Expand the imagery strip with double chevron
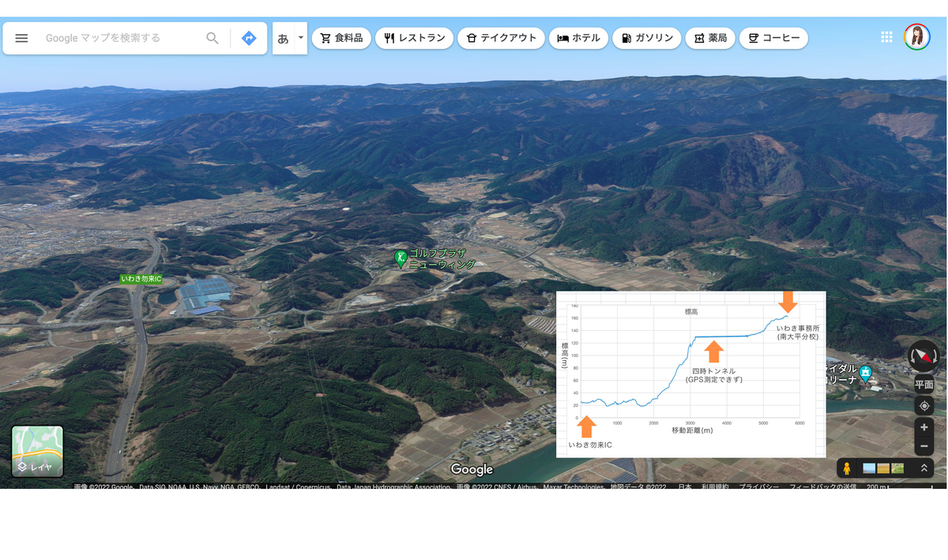 [x=924, y=468]
